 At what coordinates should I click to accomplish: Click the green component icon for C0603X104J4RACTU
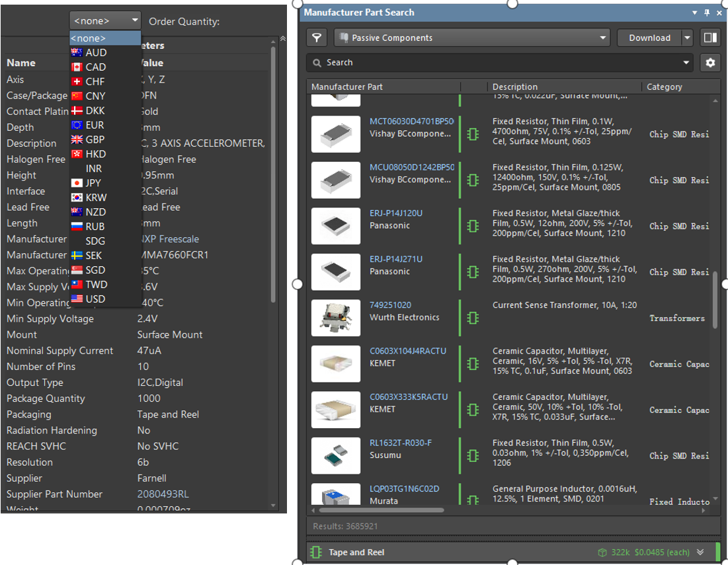point(473,363)
